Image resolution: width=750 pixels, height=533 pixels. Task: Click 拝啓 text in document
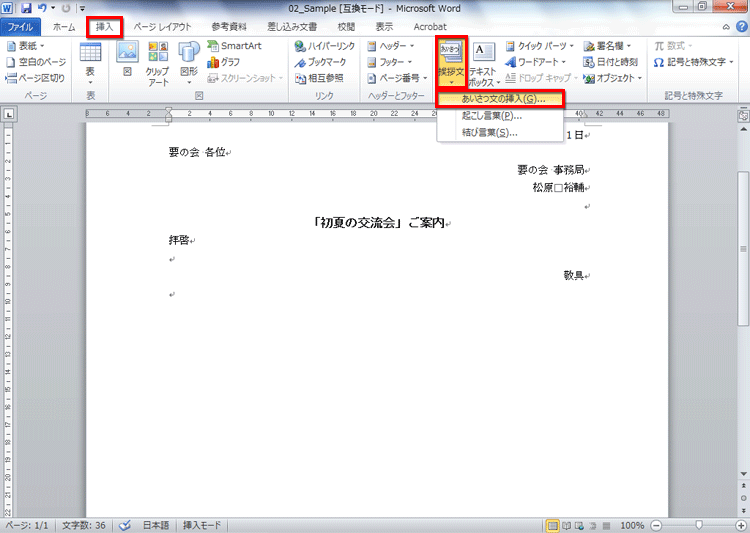[179, 240]
